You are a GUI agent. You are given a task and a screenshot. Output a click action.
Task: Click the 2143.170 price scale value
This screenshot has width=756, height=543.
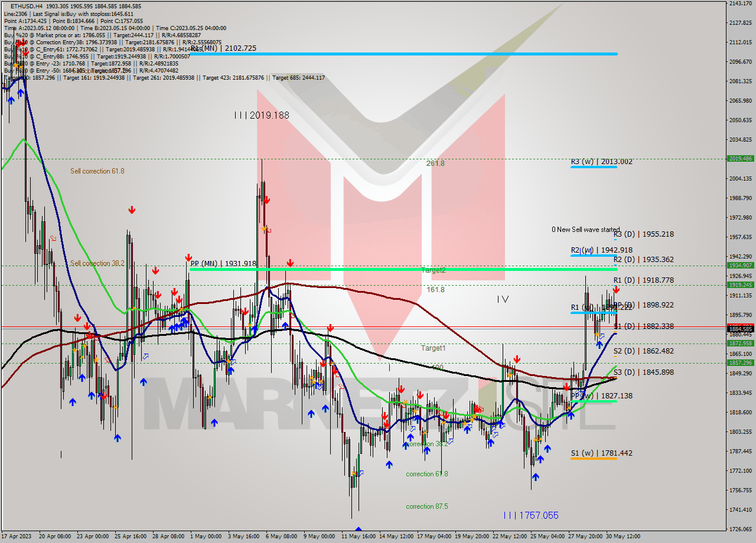740,4
